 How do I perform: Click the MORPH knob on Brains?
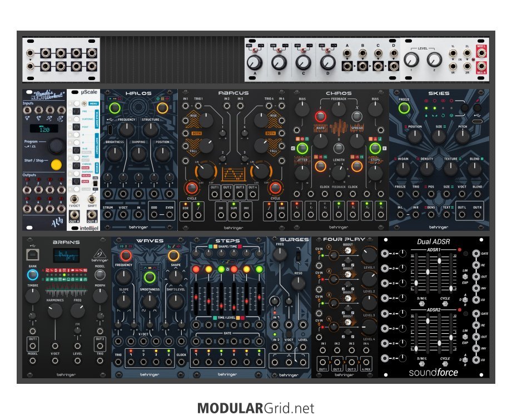coord(100,296)
